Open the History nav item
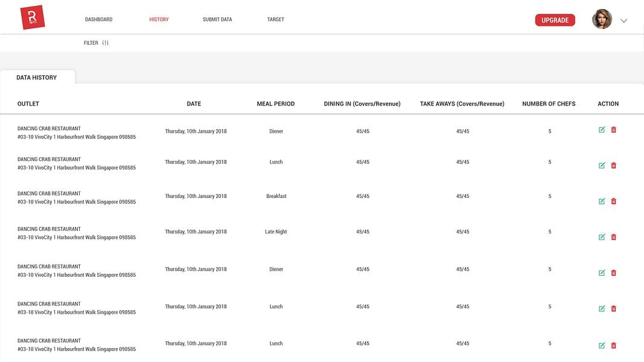644x362 pixels. (159, 19)
